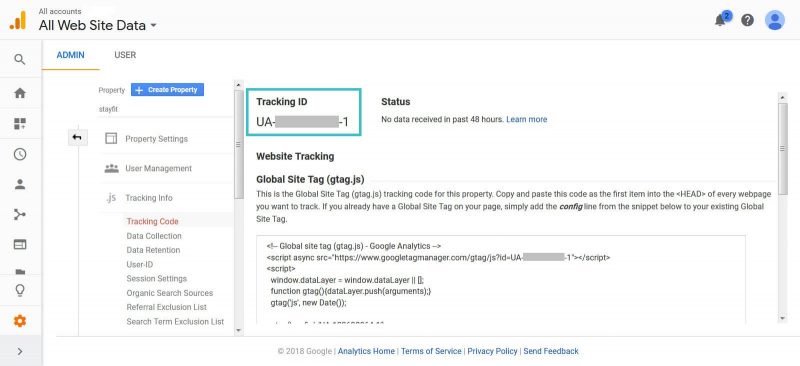800x366 pixels.
Task: Select Search Term Exclusion List
Action: pyautogui.click(x=176, y=322)
